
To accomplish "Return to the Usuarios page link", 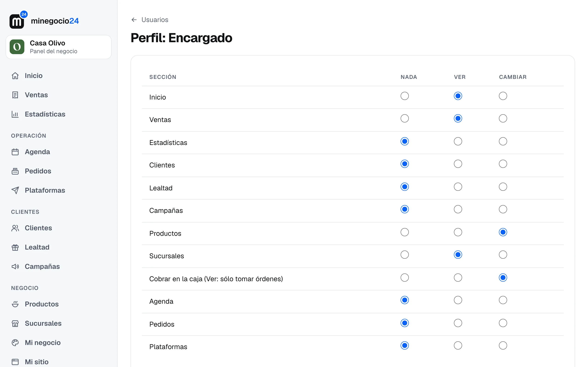I will pos(155,20).
